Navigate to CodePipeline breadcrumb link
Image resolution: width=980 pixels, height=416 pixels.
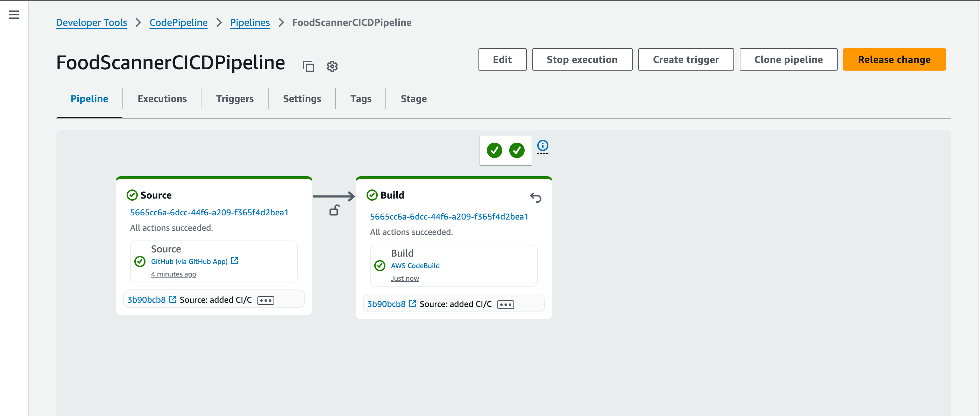(178, 23)
